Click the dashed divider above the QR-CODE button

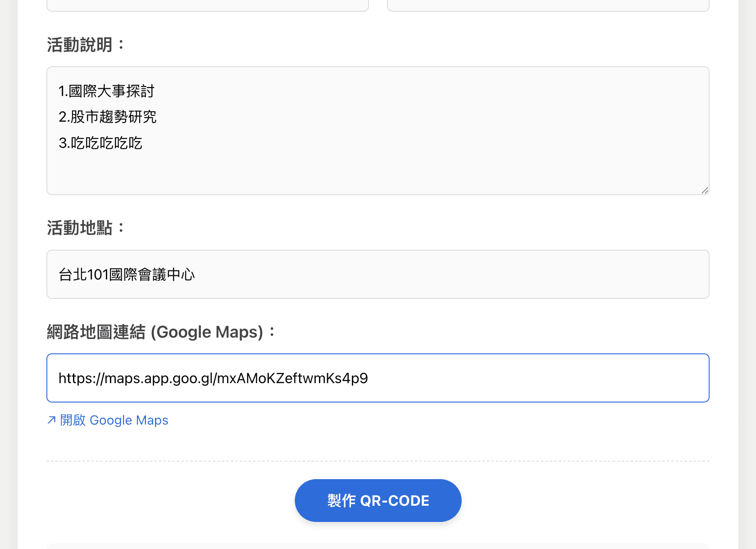tap(378, 461)
